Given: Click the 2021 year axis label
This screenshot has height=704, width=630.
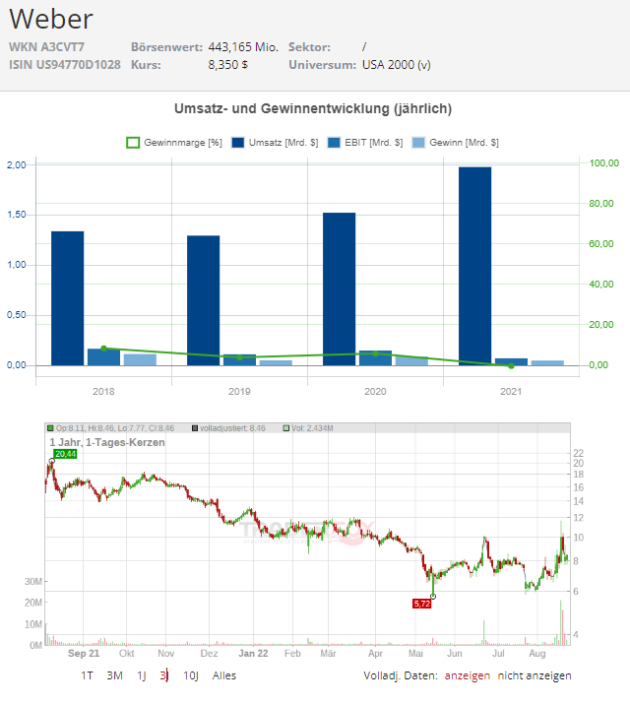Looking at the screenshot, I should 511,392.
